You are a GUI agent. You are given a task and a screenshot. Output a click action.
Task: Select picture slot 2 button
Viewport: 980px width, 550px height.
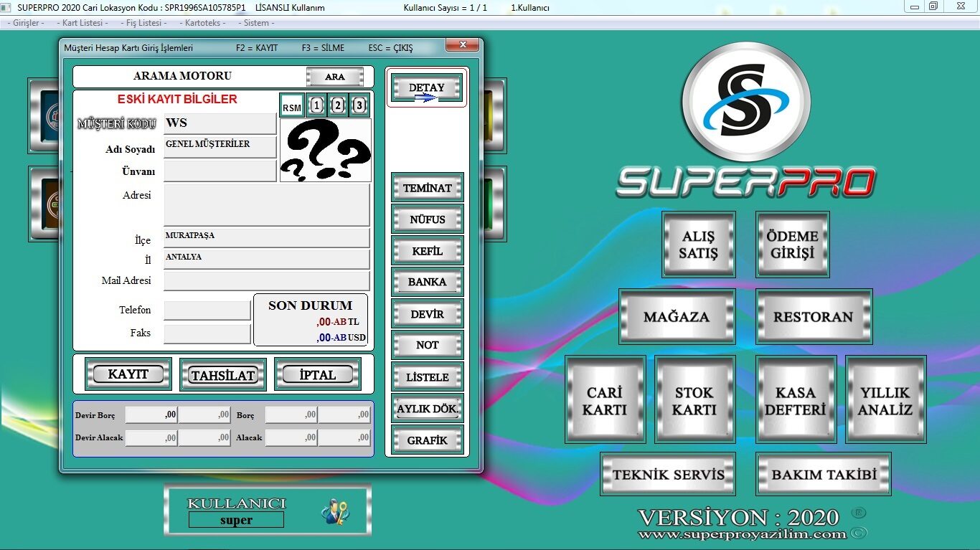(338, 106)
